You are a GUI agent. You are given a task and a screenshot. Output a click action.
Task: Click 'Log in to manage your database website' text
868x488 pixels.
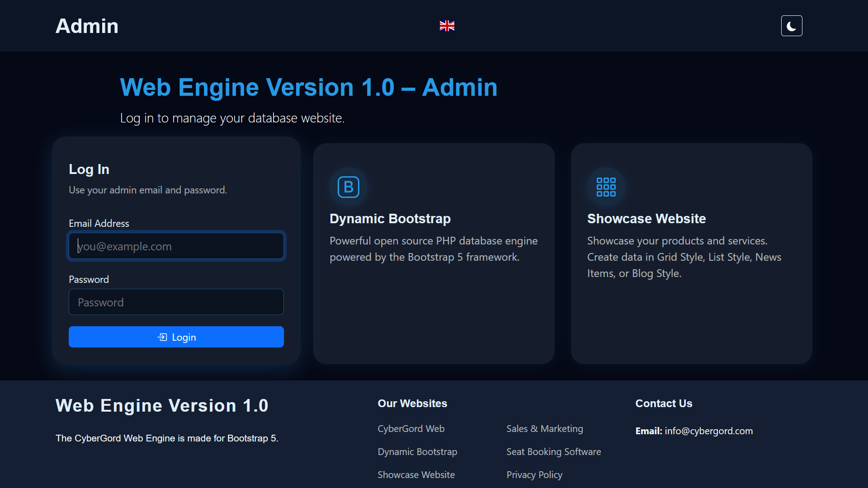coord(232,118)
